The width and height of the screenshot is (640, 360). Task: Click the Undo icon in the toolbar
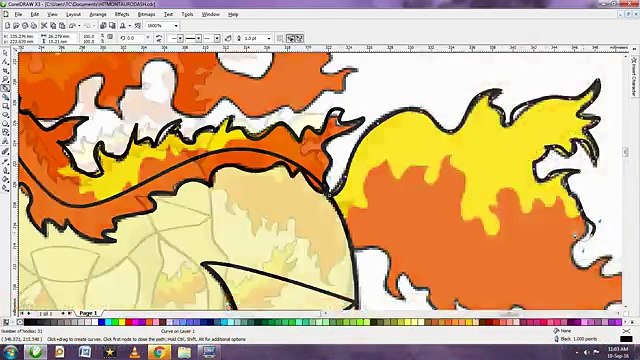coord(72,25)
